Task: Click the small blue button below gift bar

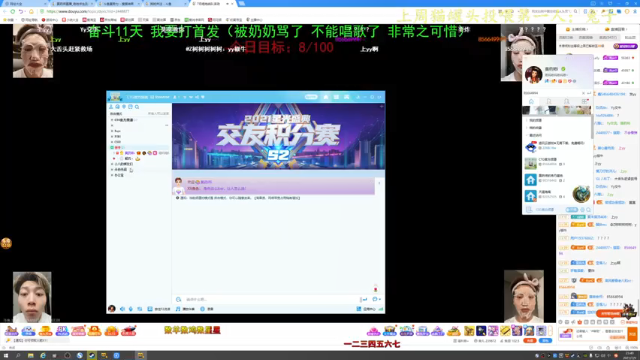Action: (545, 340)
